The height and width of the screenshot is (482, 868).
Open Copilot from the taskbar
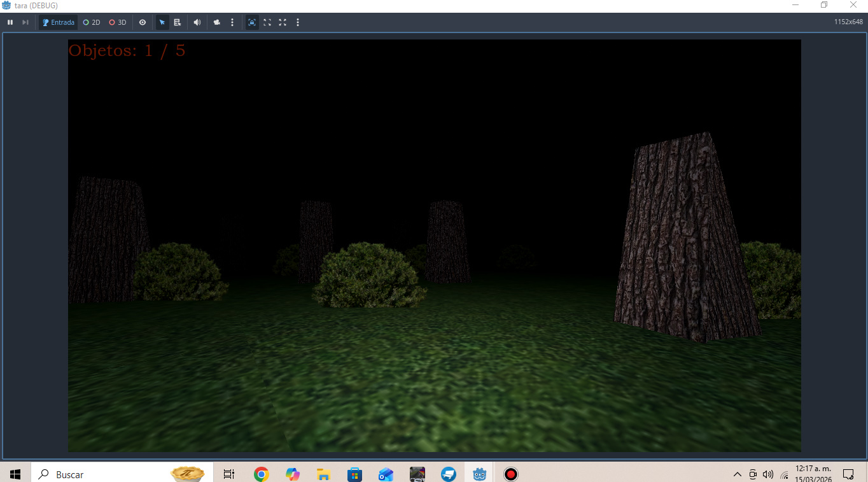point(293,474)
